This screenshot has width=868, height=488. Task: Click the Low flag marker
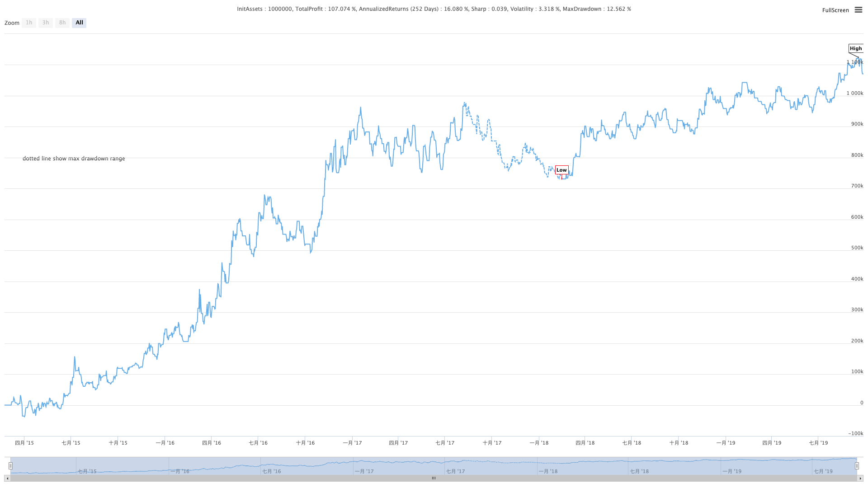561,170
